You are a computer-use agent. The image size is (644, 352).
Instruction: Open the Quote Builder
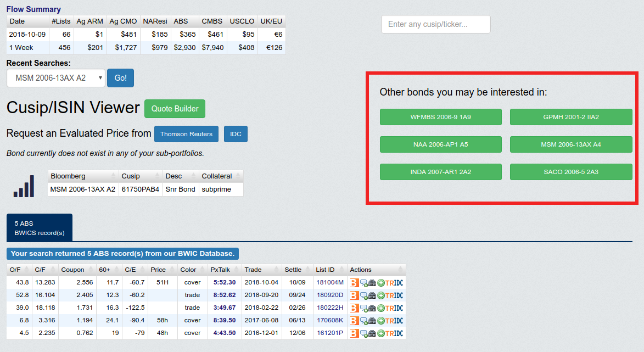175,109
